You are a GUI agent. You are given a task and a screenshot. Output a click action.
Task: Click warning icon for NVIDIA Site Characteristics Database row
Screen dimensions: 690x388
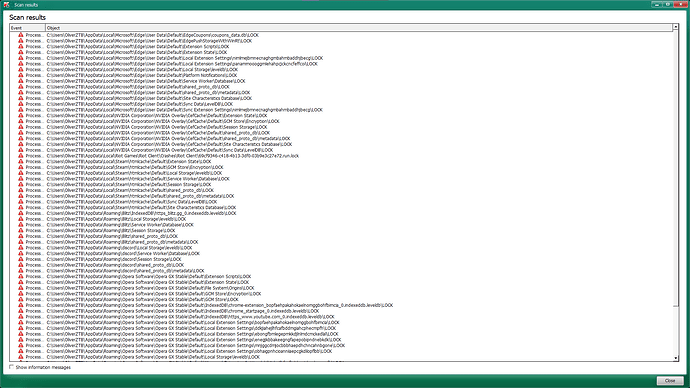tap(21, 144)
